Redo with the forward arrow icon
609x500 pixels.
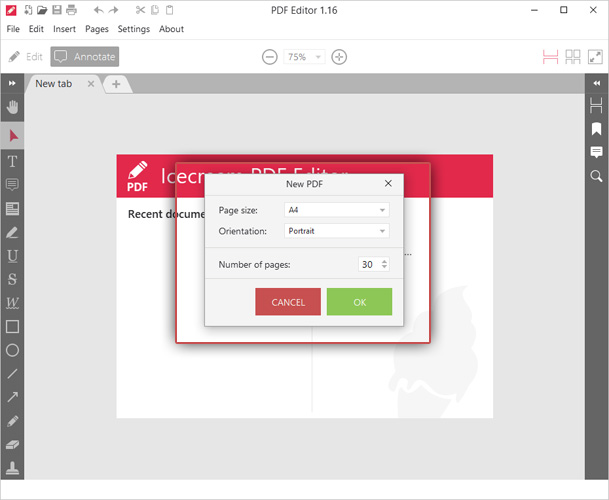click(113, 10)
